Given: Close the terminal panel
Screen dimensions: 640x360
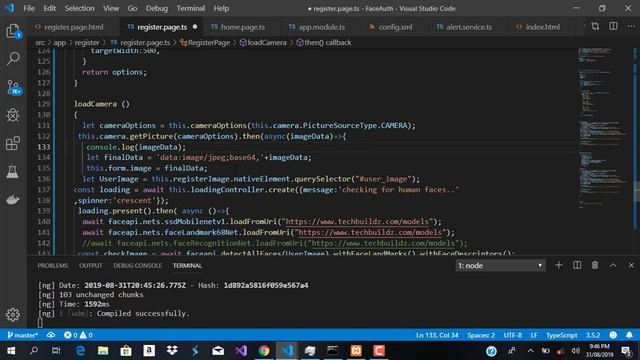Looking at the screenshot, I should pos(631,265).
